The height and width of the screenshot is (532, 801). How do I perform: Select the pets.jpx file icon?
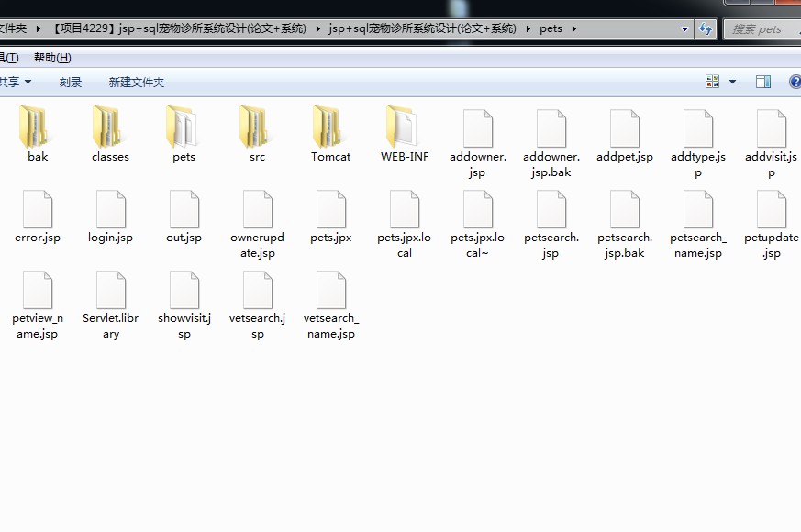331,209
